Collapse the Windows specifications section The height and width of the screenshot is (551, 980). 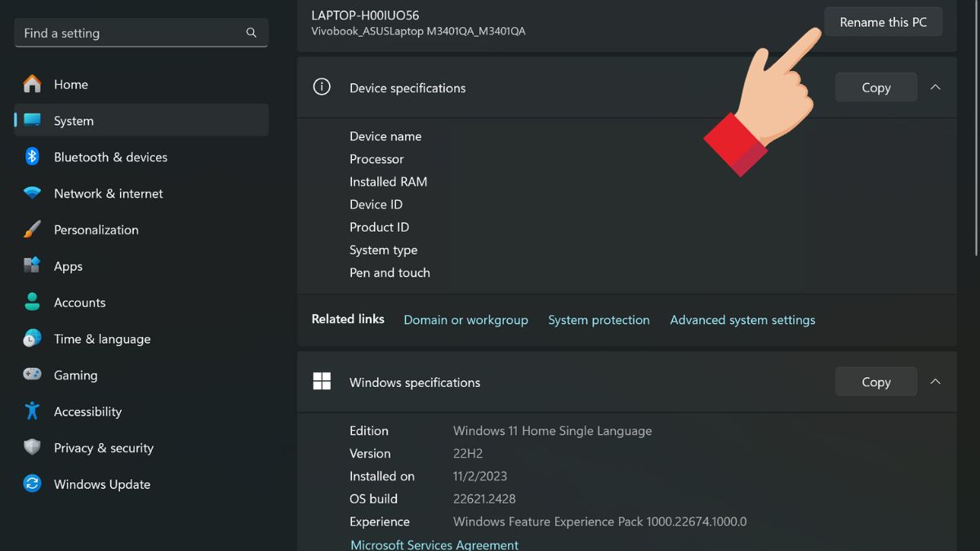[936, 382]
